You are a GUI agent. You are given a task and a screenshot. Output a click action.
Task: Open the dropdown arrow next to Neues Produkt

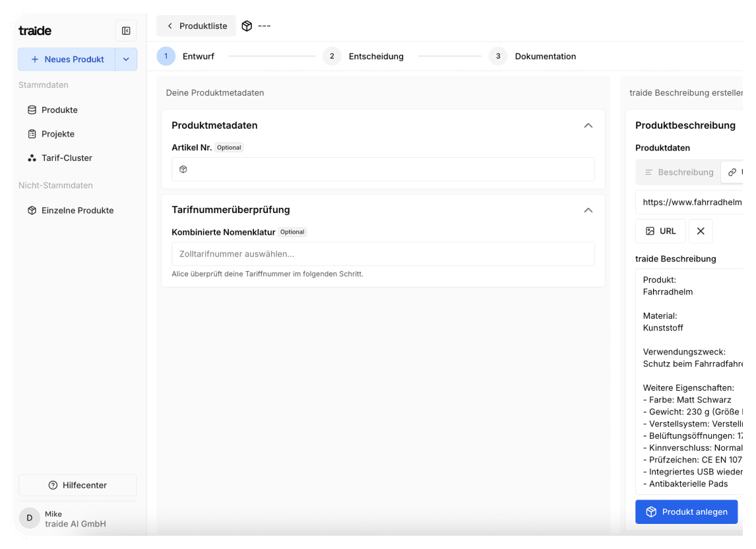coord(126,59)
